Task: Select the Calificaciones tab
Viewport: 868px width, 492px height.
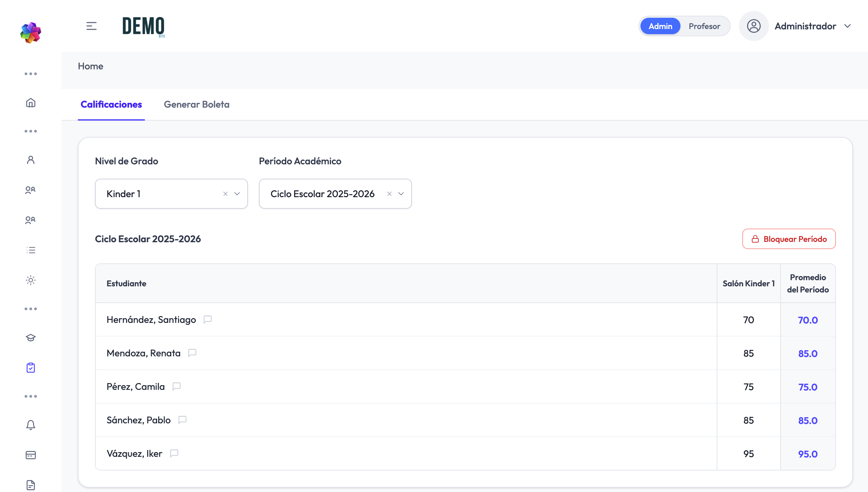Action: click(x=111, y=104)
